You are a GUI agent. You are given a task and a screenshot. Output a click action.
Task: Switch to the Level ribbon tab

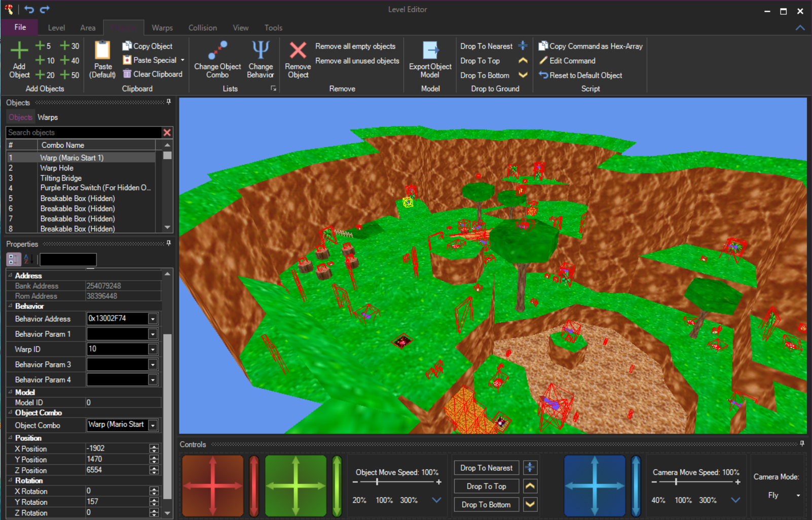[56, 28]
